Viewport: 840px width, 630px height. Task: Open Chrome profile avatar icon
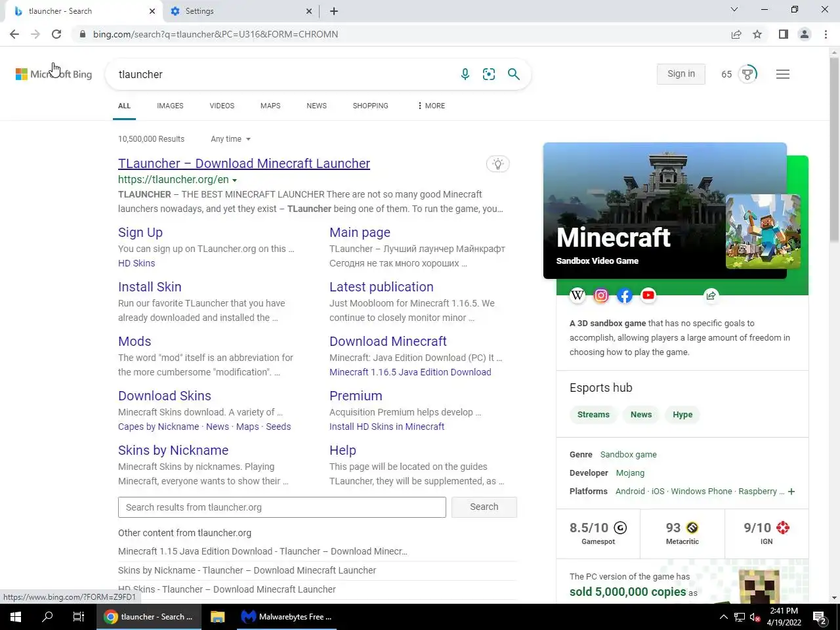[805, 34]
